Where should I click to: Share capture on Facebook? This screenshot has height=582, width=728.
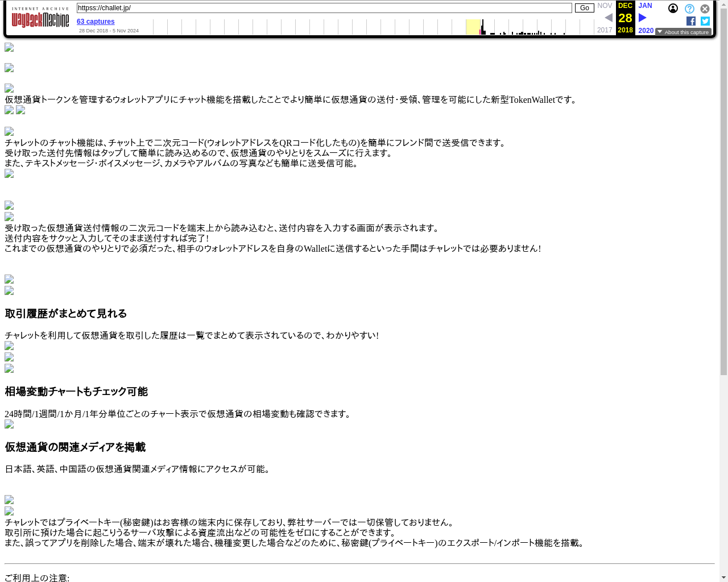[691, 21]
